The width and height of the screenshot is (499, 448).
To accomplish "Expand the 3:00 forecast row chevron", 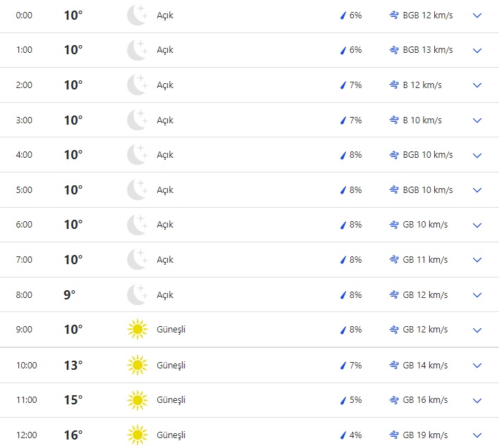I will pyautogui.click(x=477, y=120).
